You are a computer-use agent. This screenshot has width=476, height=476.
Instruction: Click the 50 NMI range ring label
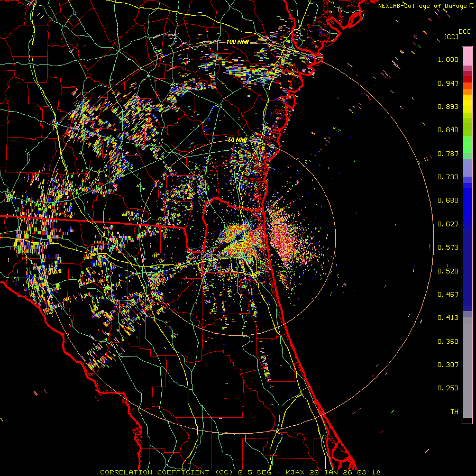tap(237, 140)
